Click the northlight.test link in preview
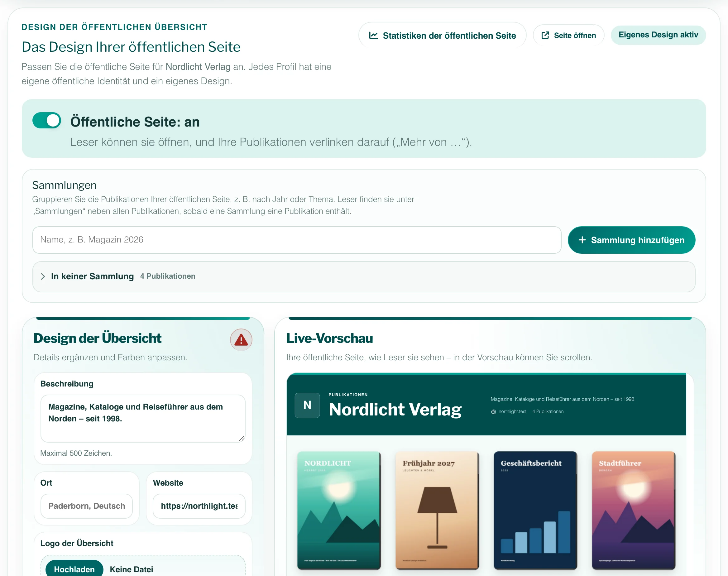This screenshot has height=576, width=728. tap(512, 411)
